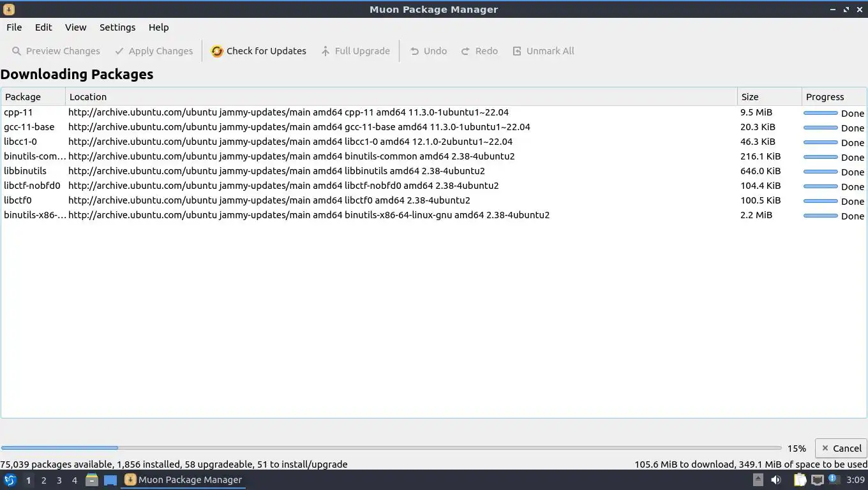868x490 pixels.
Task: Open the file manager taskbar icon
Action: click(92, 480)
